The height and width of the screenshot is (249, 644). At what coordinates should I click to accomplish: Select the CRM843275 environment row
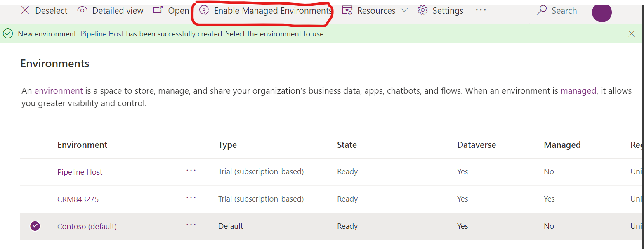pos(78,199)
